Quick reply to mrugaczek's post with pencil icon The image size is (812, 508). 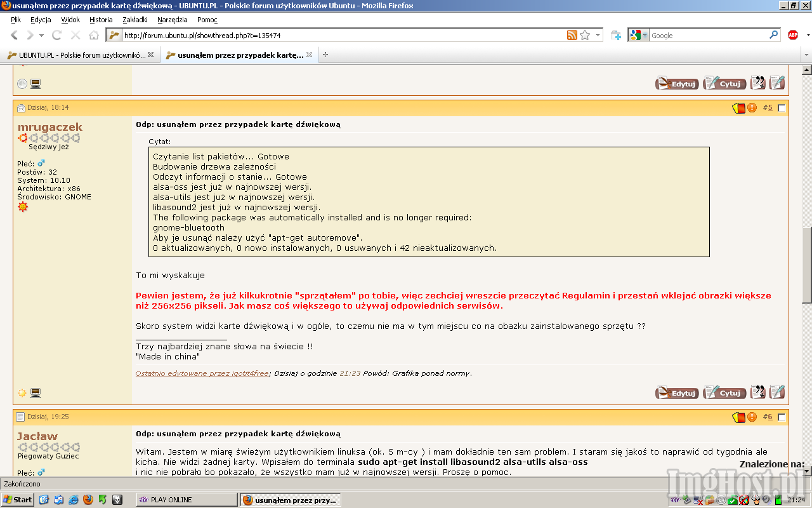[777, 392]
